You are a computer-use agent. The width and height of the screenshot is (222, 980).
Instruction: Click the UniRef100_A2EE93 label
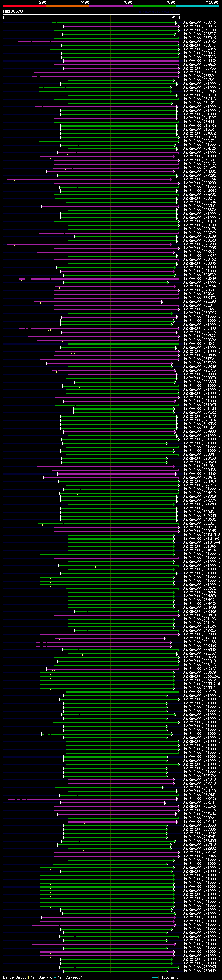[199, 301]
